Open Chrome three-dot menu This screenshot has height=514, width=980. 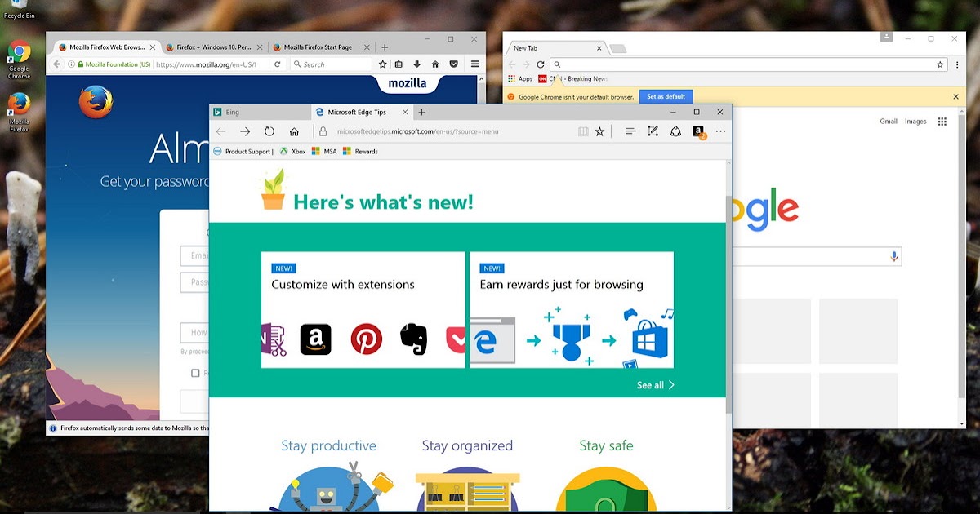pos(957,64)
